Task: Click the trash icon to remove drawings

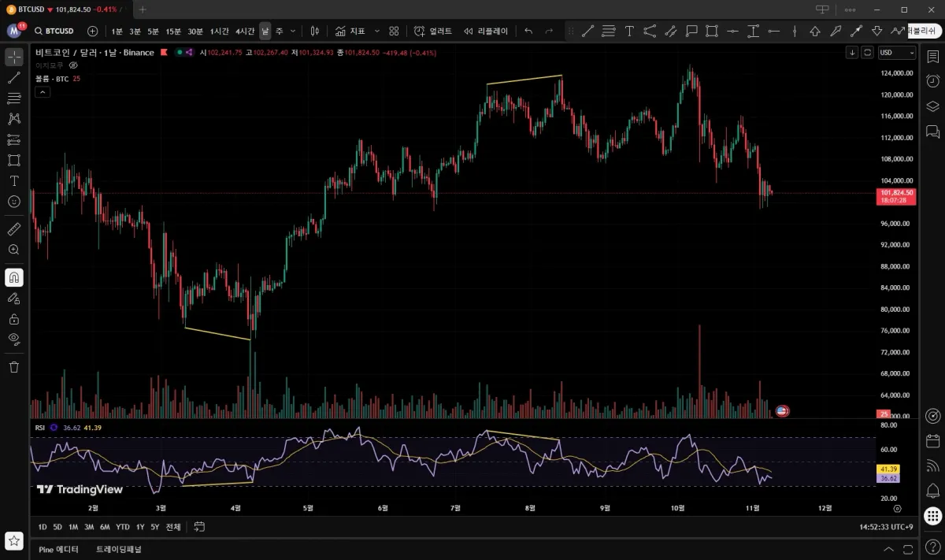Action: (13, 367)
